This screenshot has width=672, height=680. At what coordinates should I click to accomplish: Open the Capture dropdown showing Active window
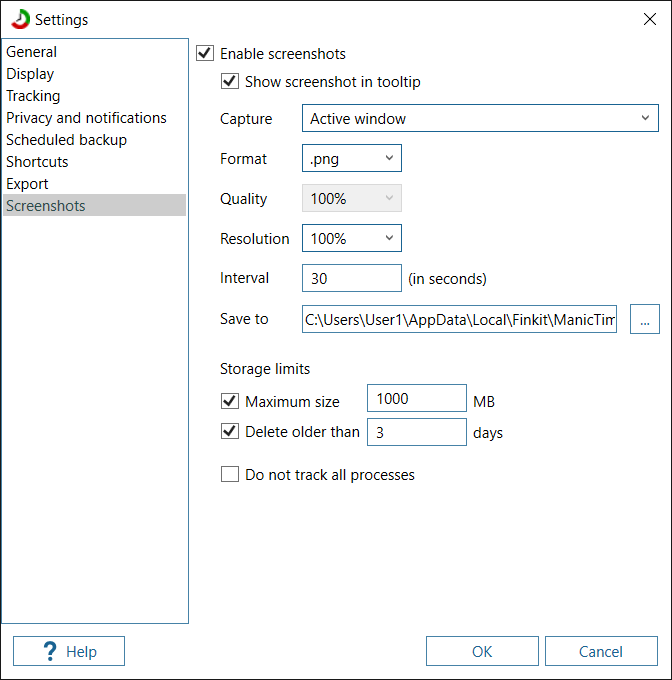pos(480,119)
